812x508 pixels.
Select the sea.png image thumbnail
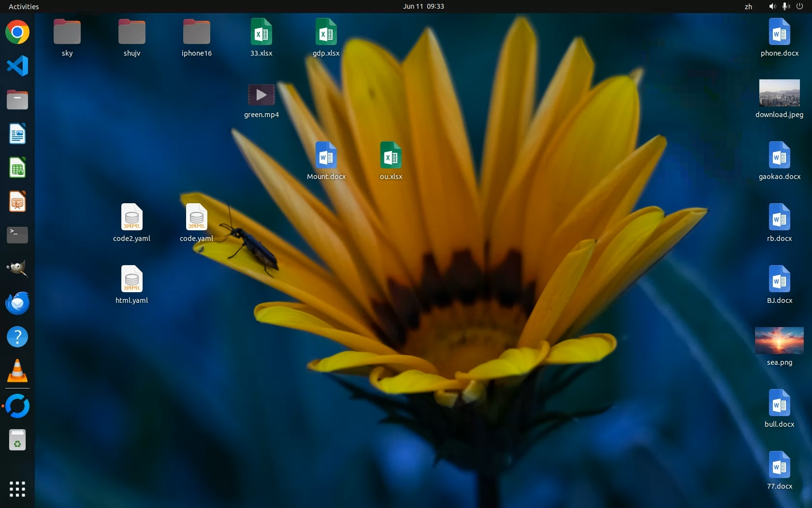(779, 341)
